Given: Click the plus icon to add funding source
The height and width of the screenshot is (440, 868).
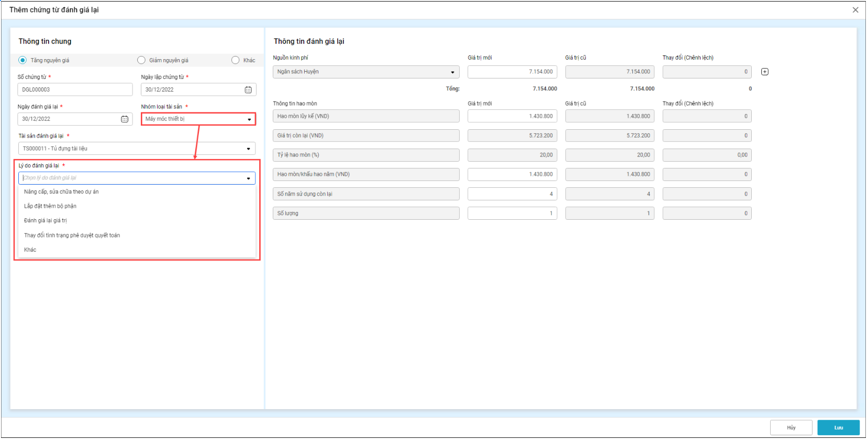Looking at the screenshot, I should click(x=764, y=72).
